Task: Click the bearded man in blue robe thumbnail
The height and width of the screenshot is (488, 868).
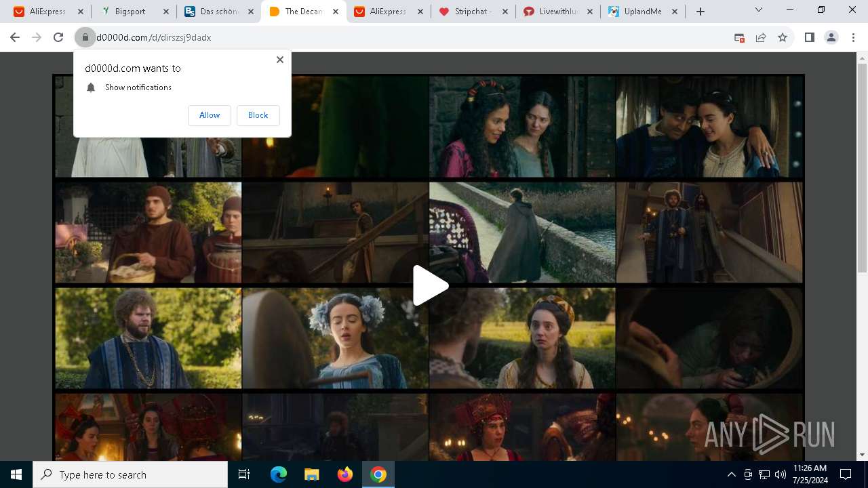Action: [x=148, y=338]
